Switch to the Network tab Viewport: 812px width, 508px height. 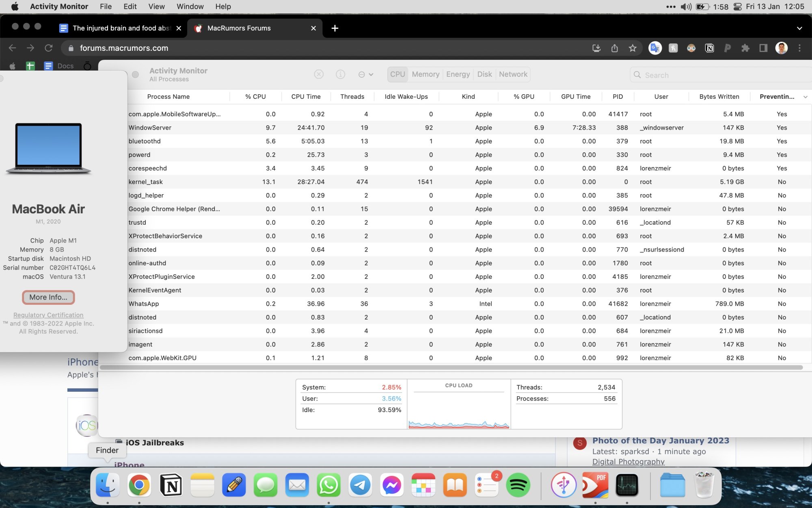[513, 74]
